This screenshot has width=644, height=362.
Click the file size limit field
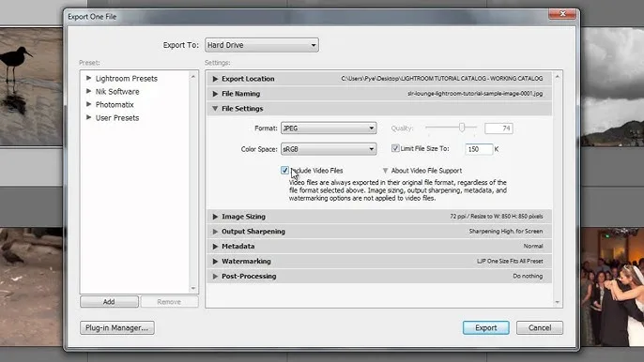coord(479,149)
